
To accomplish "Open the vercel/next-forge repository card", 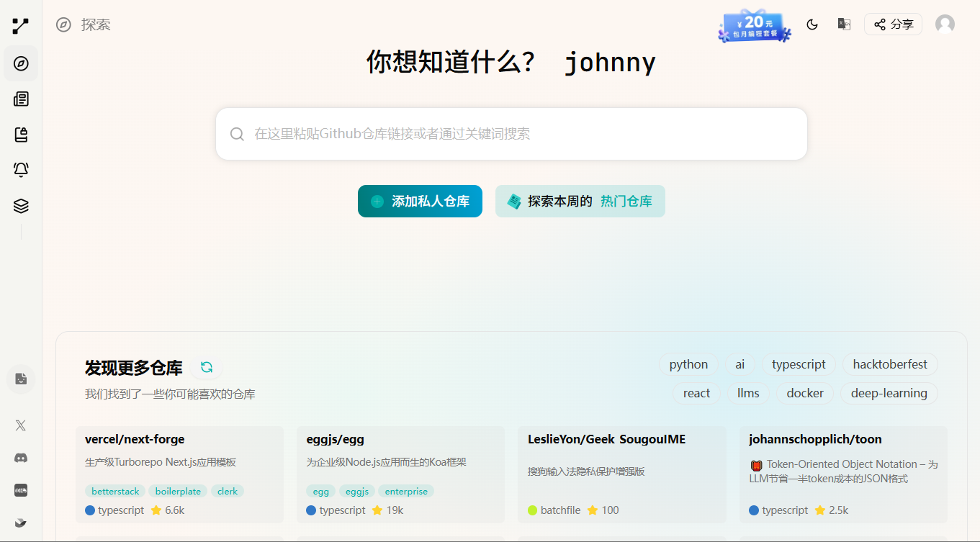I will (179, 475).
